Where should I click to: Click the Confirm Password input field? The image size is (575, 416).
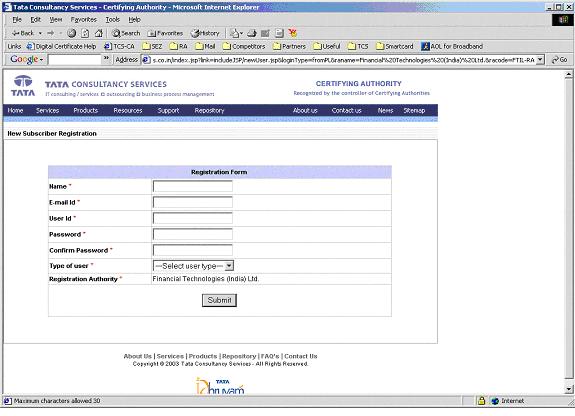pos(193,250)
